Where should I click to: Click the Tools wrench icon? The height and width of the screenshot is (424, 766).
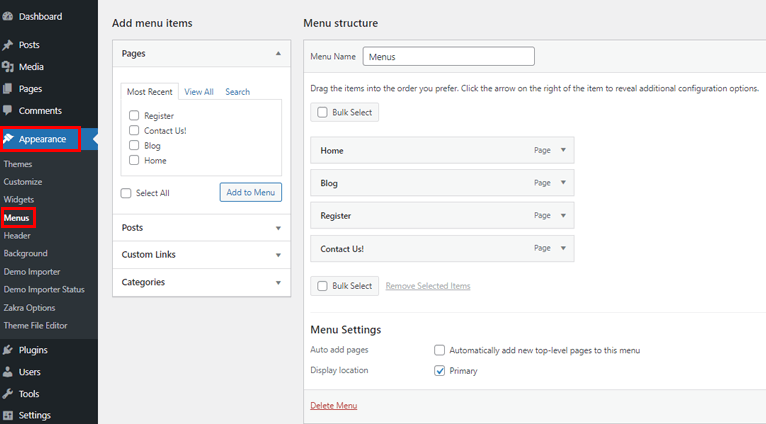8,394
